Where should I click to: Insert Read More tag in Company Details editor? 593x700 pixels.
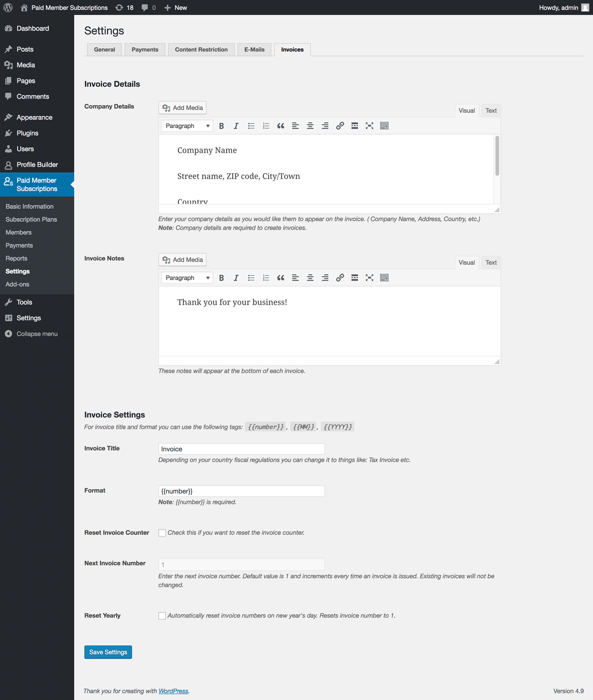[355, 126]
